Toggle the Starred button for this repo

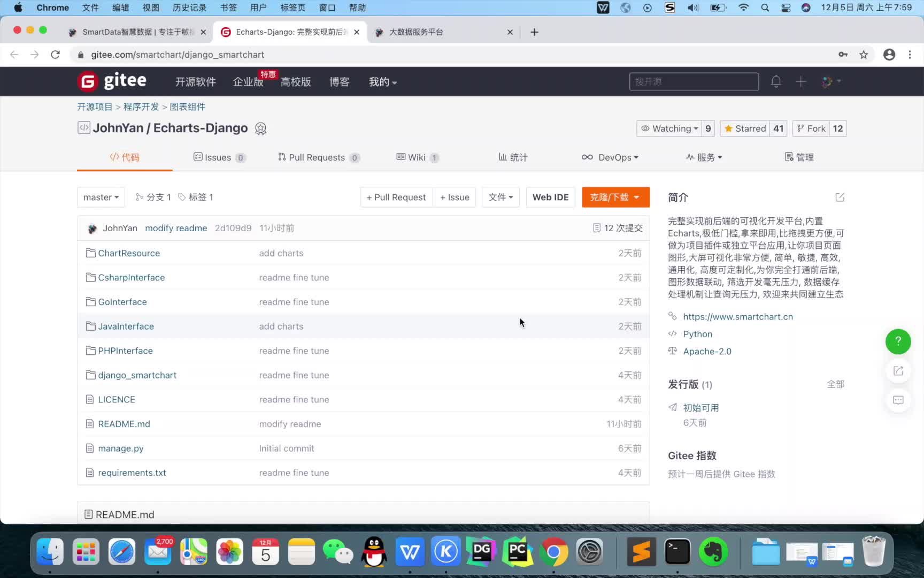745,128
